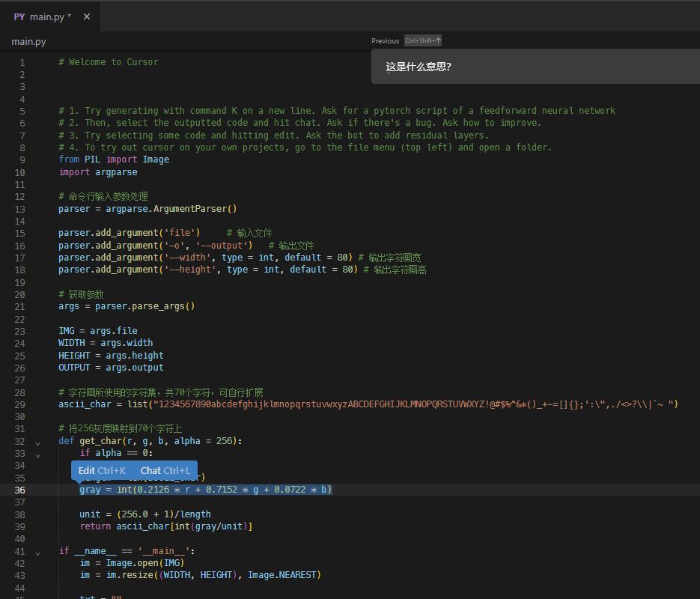700x599 pixels.
Task: Click the PY file icon on main.py tab
Action: point(19,16)
